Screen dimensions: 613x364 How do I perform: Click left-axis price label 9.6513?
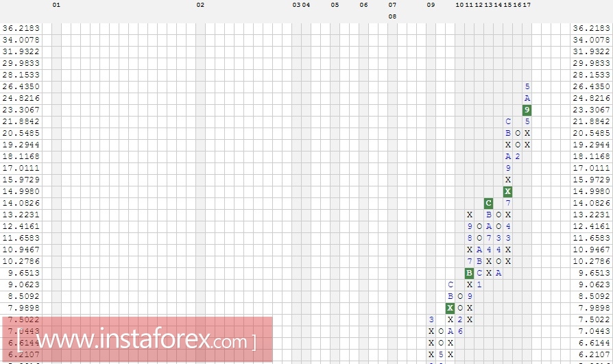pyautogui.click(x=24, y=273)
